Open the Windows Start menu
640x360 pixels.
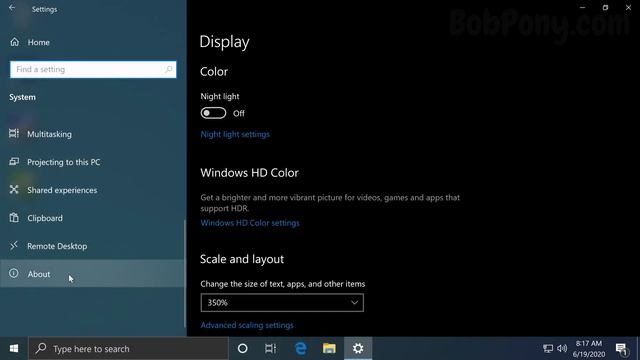pos(14,349)
